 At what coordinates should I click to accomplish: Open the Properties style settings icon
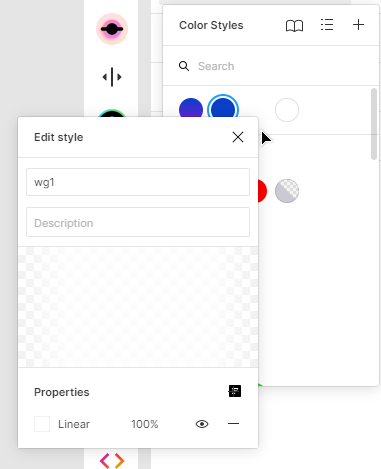pos(235,391)
